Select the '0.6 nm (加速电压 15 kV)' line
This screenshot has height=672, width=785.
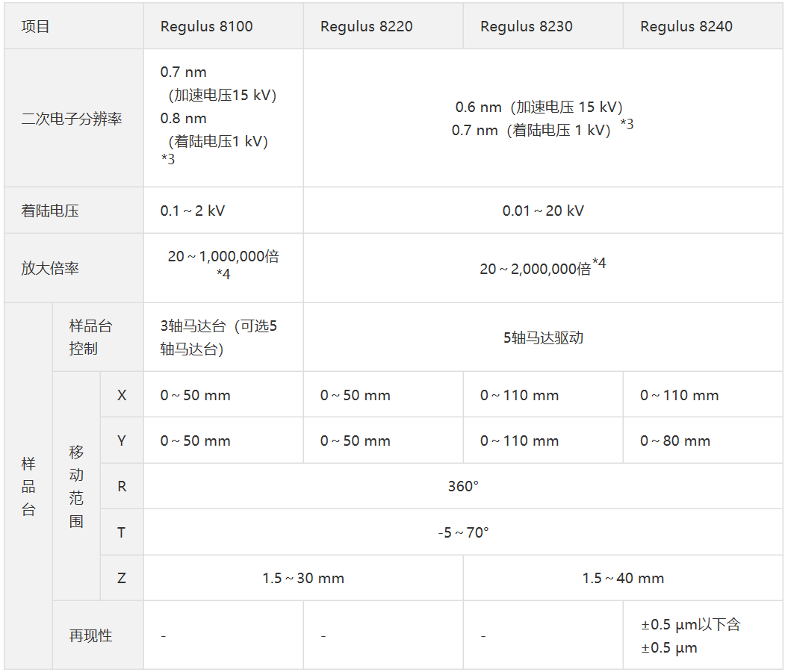point(539,107)
